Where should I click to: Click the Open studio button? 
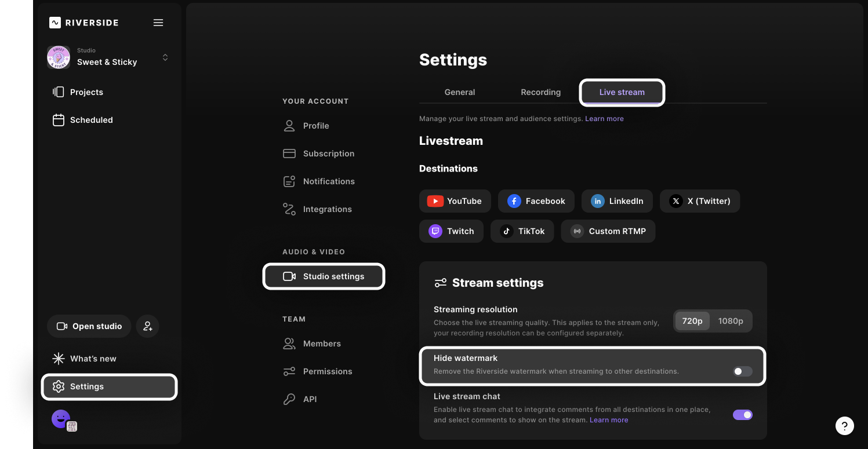(89, 326)
